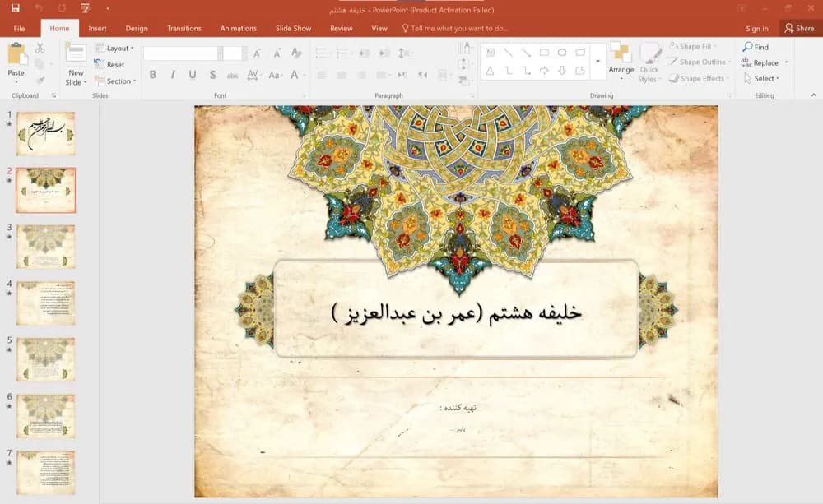Open Shape Effects dropdown
This screenshot has width=823, height=504.
coord(699,78)
